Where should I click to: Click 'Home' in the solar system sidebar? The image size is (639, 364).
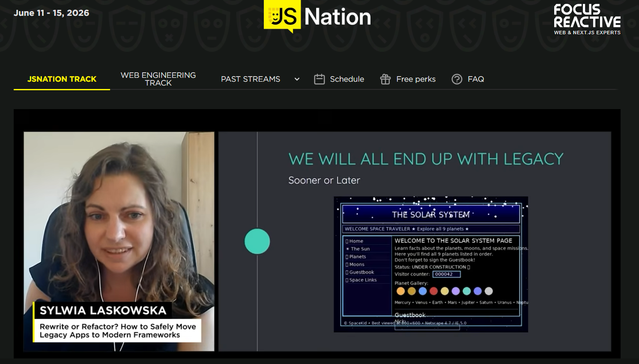pyautogui.click(x=356, y=241)
